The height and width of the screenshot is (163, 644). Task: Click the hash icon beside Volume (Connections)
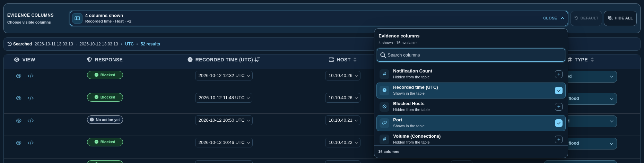(x=384, y=139)
